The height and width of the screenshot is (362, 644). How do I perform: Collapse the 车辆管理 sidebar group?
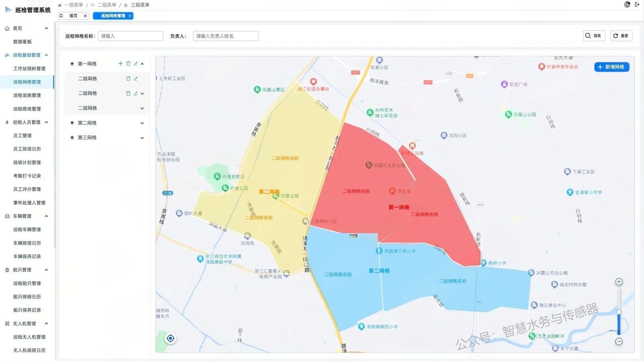[x=46, y=216]
